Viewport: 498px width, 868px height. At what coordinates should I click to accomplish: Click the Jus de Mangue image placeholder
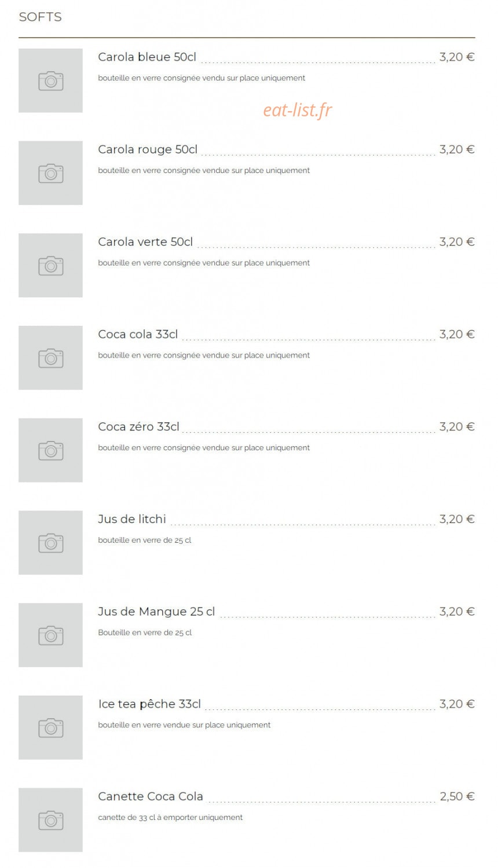[50, 635]
